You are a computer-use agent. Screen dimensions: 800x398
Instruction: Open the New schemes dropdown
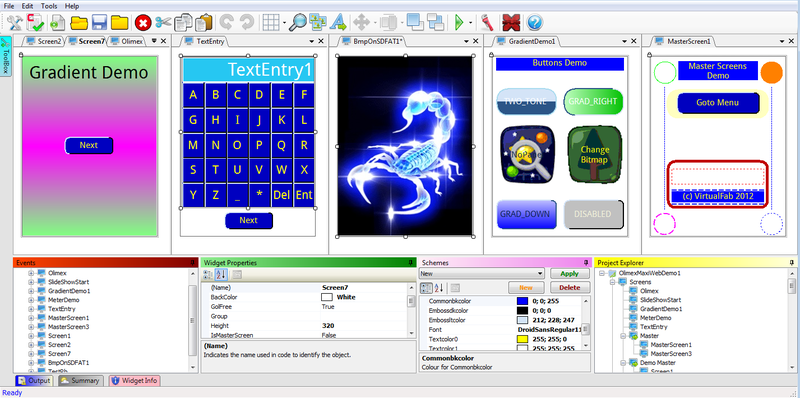tap(481, 273)
